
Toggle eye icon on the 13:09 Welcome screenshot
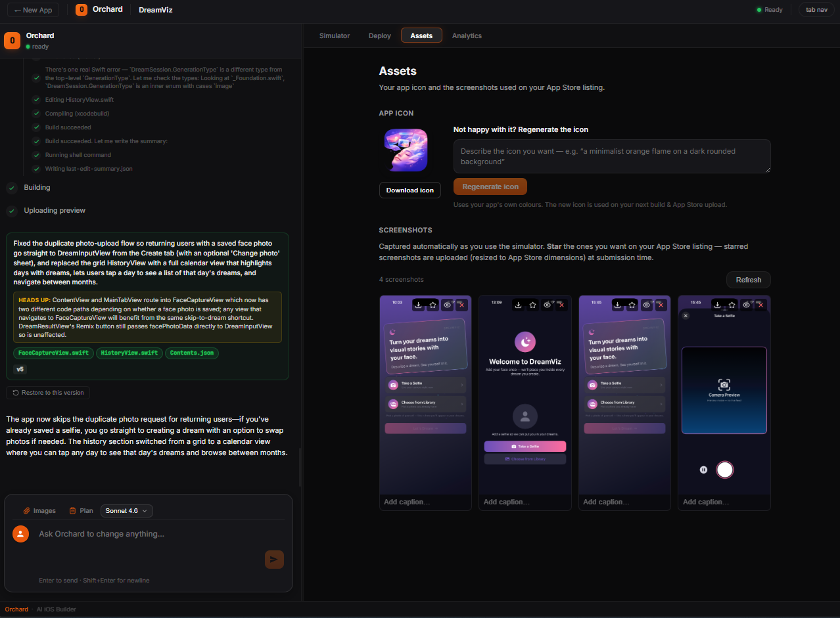pyautogui.click(x=547, y=305)
